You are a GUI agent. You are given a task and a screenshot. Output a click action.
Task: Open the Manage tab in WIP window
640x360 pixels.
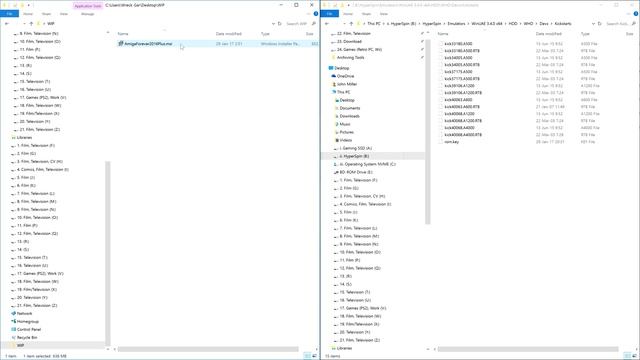[87, 14]
